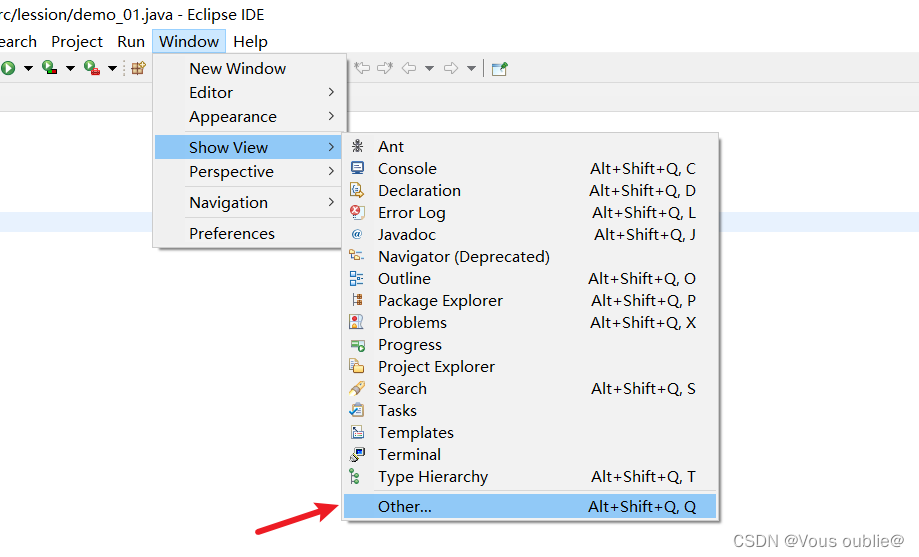919x557 pixels.
Task: Show the Project Explorer view
Action: click(x=530, y=366)
